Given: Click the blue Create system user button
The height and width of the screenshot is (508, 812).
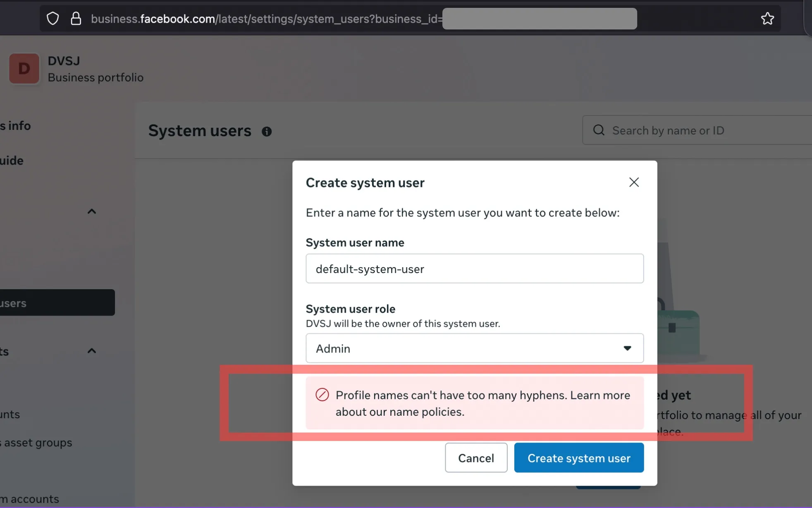Looking at the screenshot, I should pos(579,458).
